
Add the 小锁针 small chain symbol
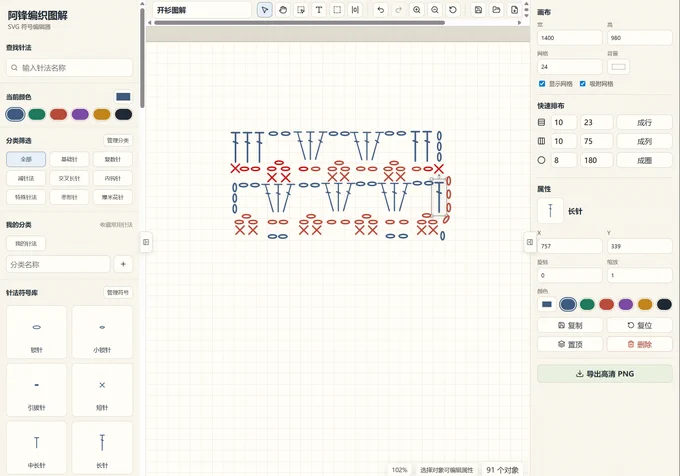pyautogui.click(x=102, y=332)
